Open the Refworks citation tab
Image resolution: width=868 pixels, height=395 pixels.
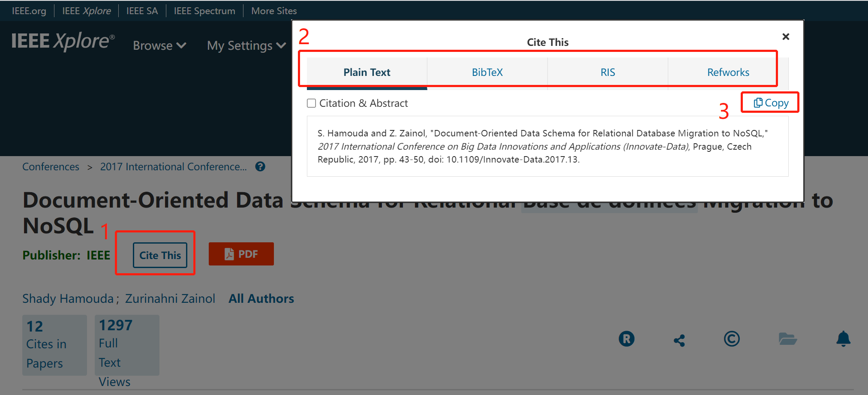tap(728, 72)
